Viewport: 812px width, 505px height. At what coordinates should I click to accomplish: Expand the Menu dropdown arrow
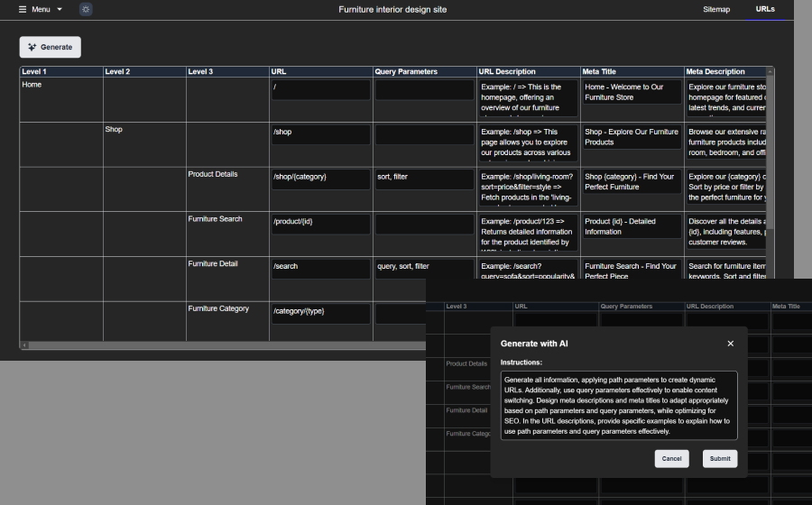click(x=60, y=9)
